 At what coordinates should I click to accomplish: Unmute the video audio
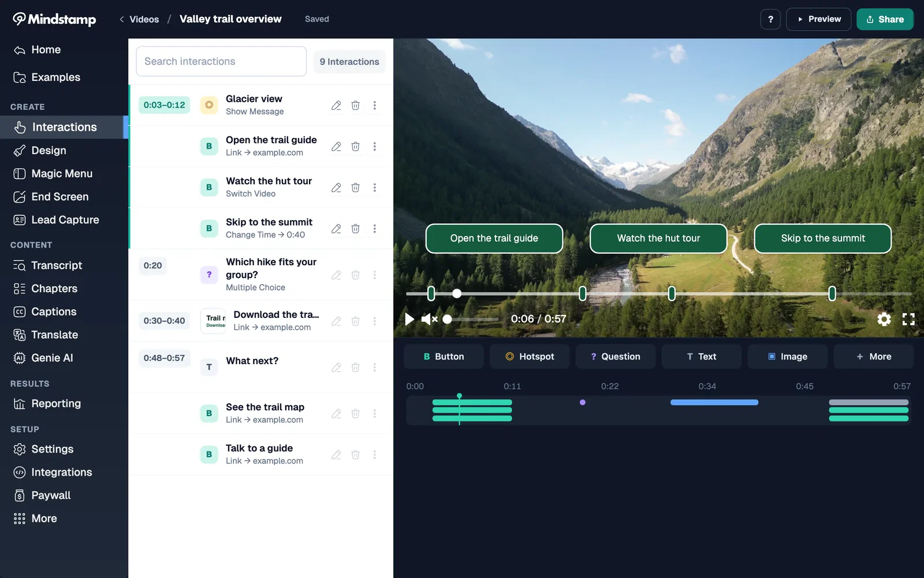coord(429,319)
